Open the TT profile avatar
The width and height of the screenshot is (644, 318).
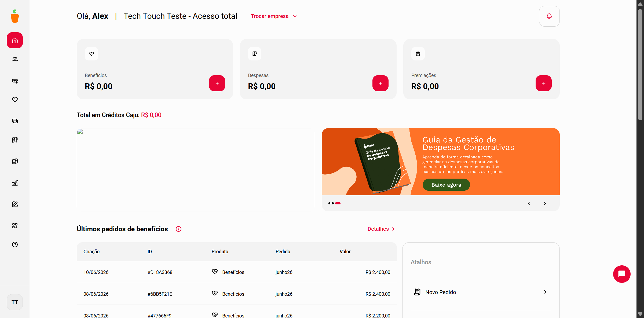15,302
